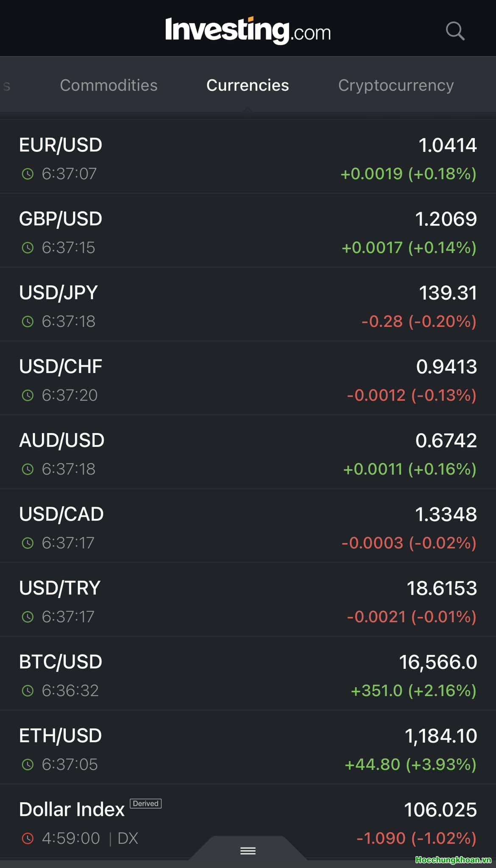Select the USD/CAD row
The height and width of the screenshot is (868, 496).
click(x=61, y=514)
